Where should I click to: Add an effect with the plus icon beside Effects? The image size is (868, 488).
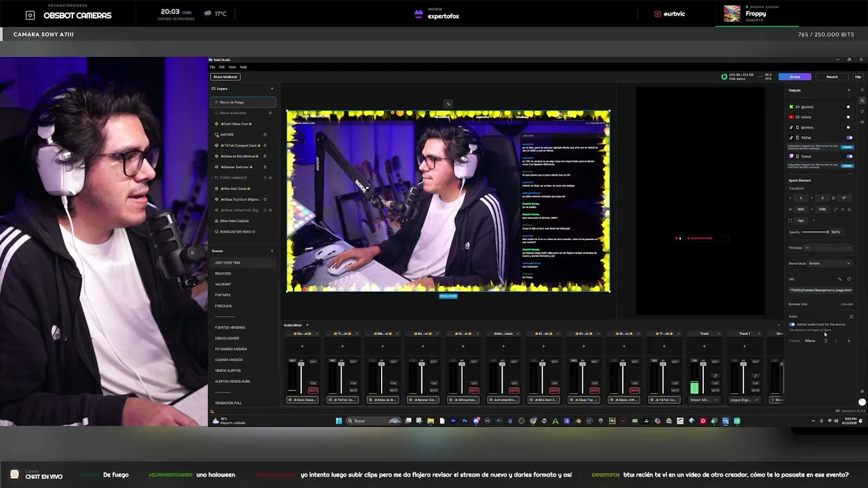[849, 341]
